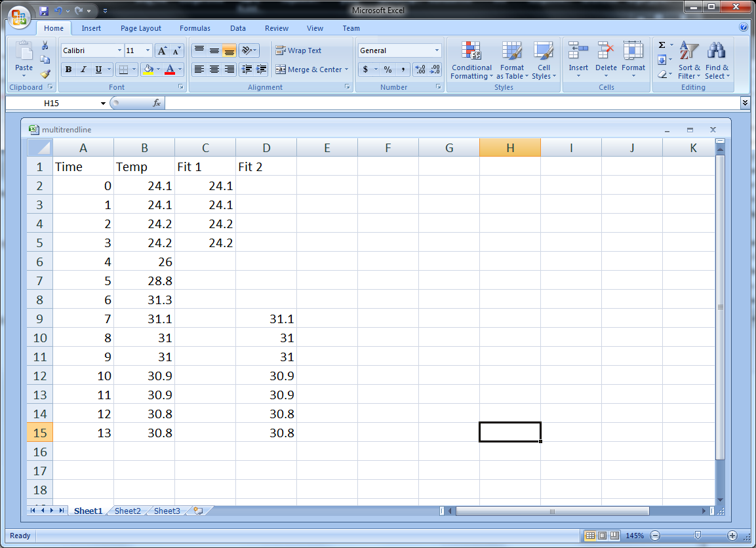
Task: Click the Increase Decimal icon
Action: click(420, 69)
